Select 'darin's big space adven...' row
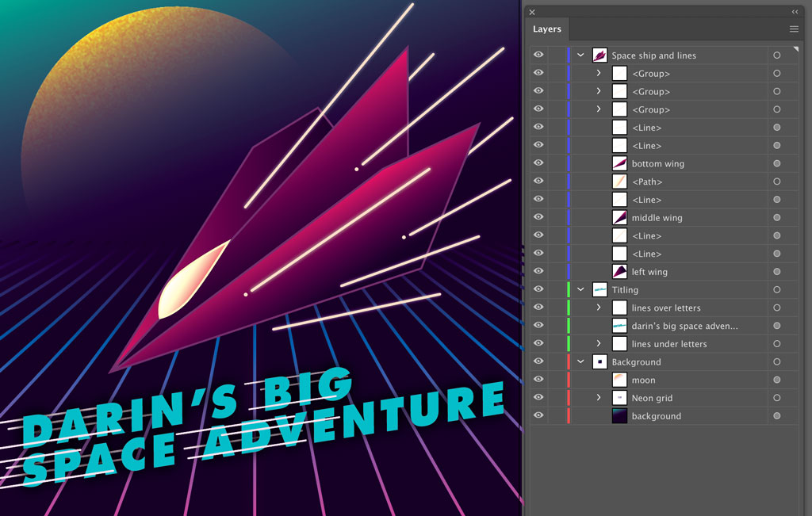This screenshot has width=812, height=516. point(664,326)
